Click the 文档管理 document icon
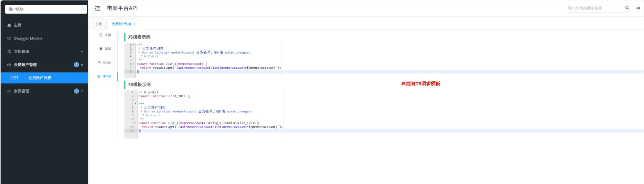644x184 pixels. pyautogui.click(x=9, y=52)
